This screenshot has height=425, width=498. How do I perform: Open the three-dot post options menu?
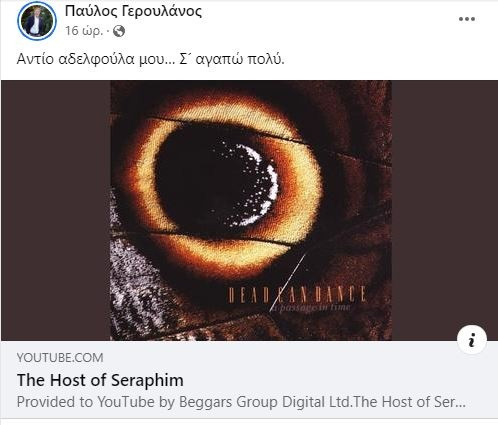click(x=467, y=19)
